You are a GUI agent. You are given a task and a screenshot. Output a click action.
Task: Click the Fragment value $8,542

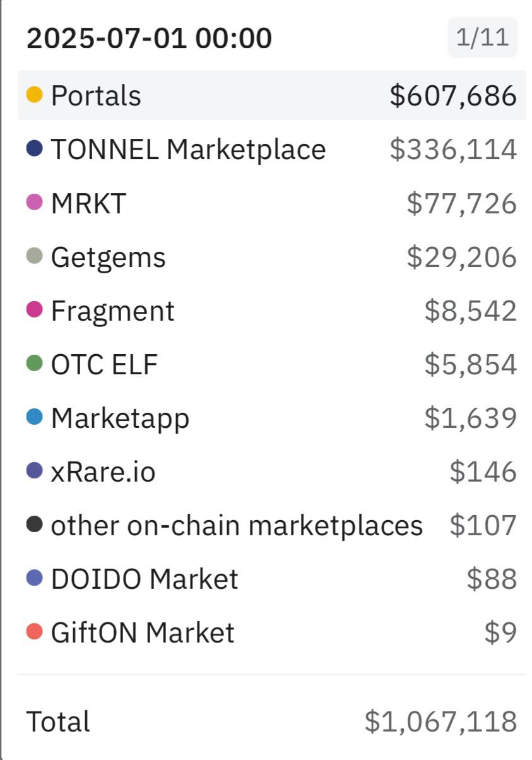[x=471, y=311]
